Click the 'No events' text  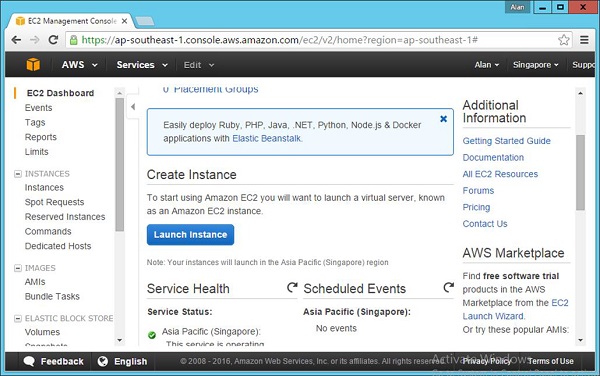[336, 328]
